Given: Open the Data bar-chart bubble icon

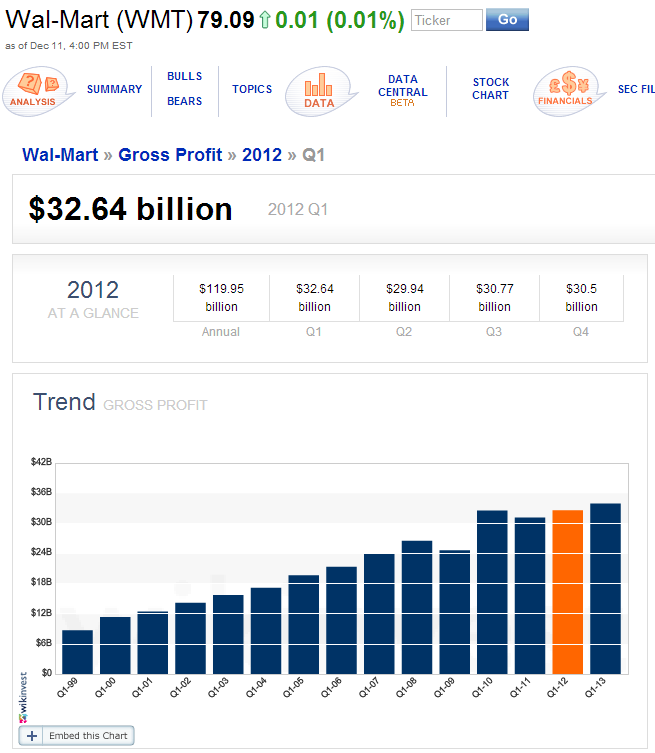Looking at the screenshot, I should (321, 91).
